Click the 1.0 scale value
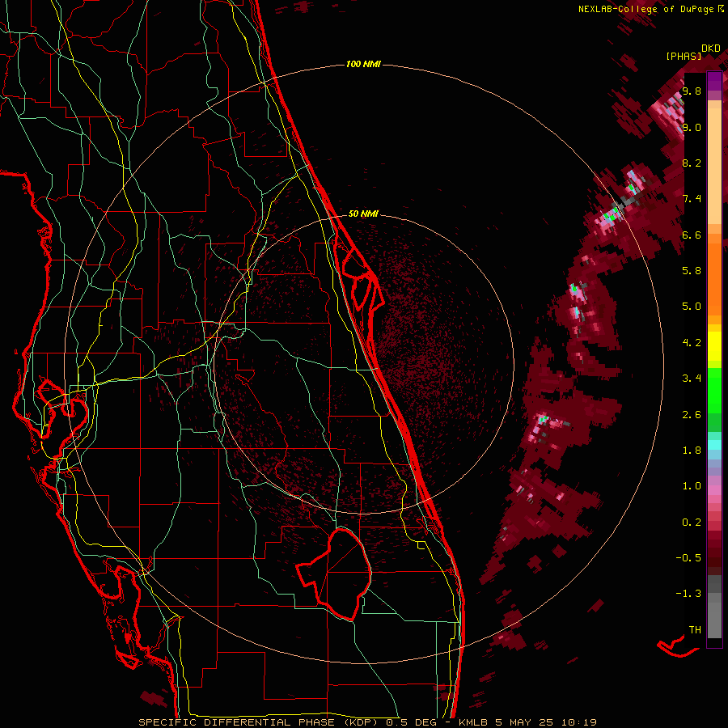 [x=692, y=486]
